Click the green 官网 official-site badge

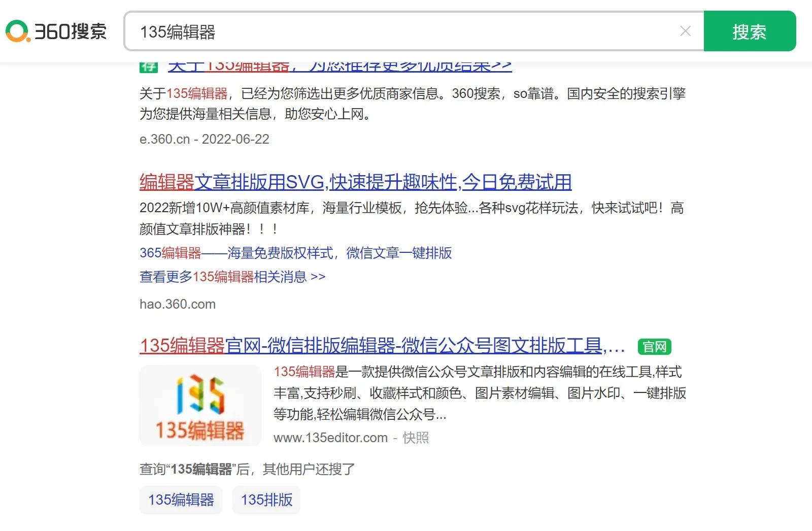654,346
